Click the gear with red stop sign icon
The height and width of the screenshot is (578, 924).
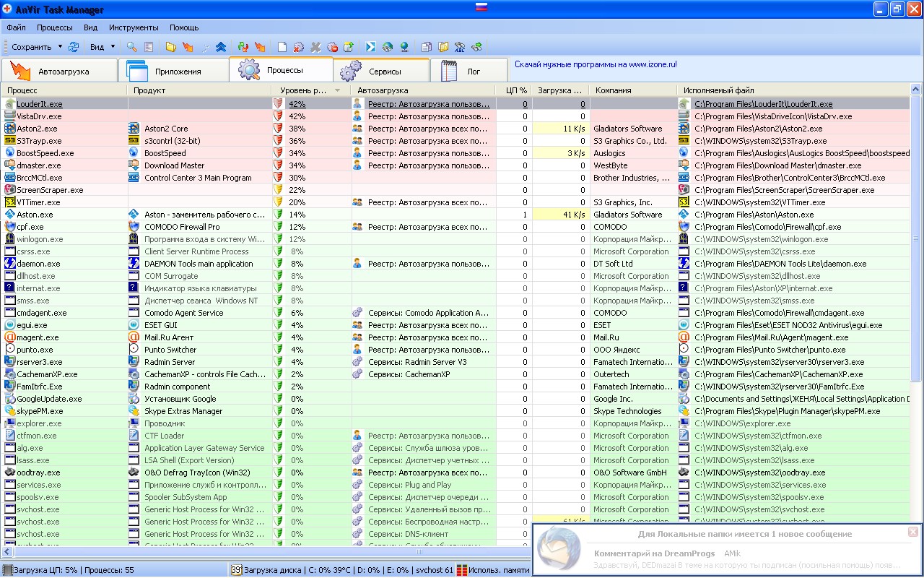pyautogui.click(x=332, y=47)
